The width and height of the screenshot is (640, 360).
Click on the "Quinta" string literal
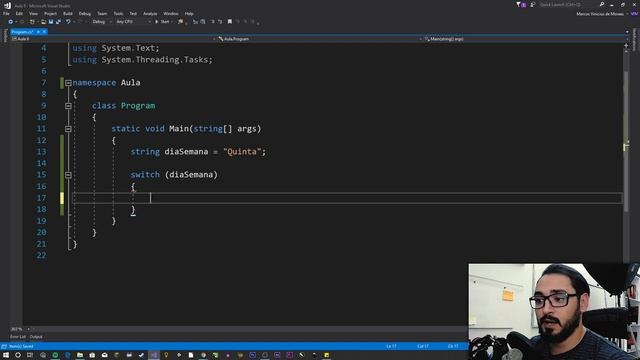coord(242,152)
